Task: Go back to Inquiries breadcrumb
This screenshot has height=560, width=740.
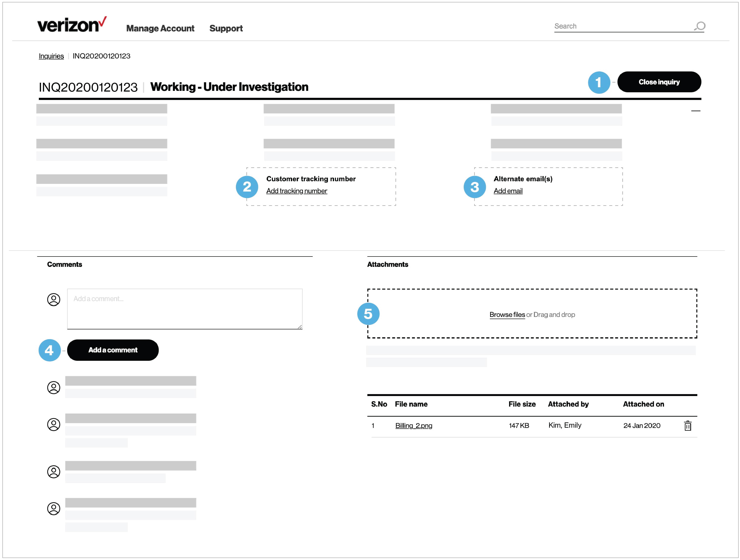Action: click(51, 56)
